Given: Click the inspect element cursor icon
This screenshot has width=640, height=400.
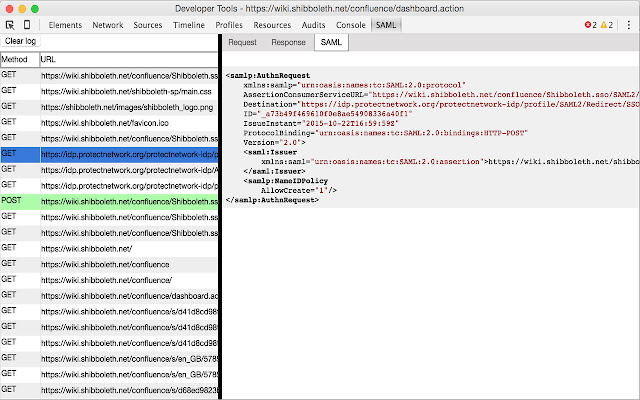Looking at the screenshot, I should tap(10, 23).
